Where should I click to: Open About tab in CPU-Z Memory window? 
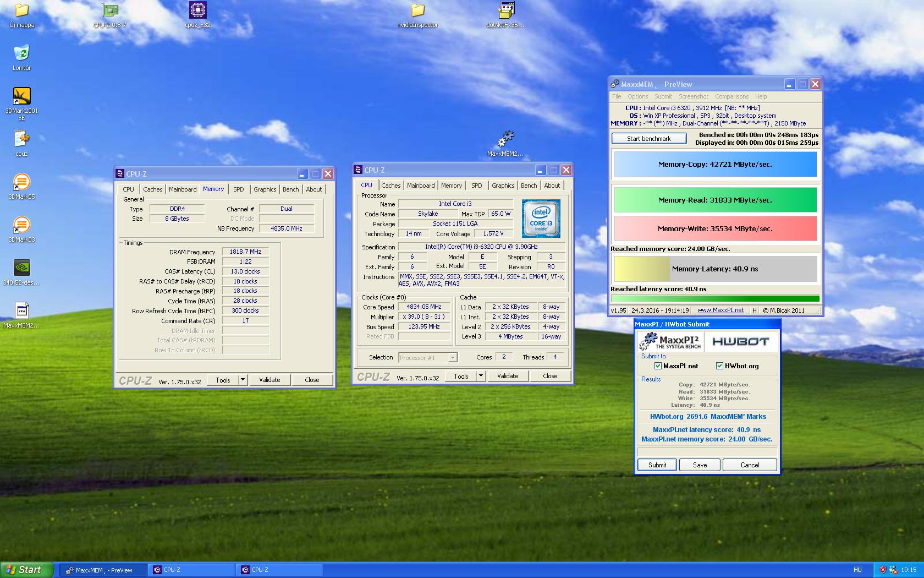(313, 189)
